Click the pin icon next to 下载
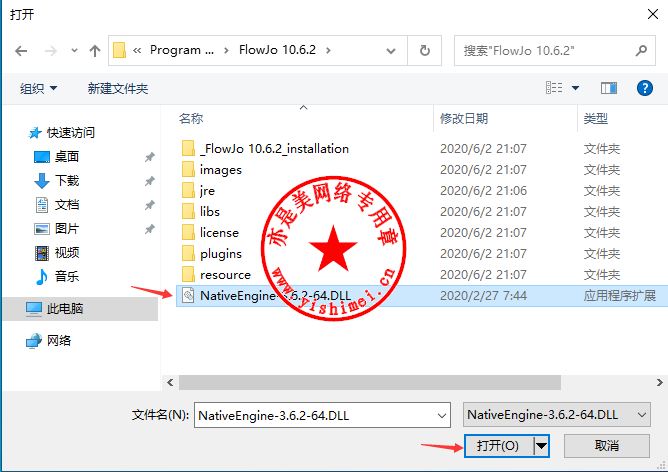668x472 pixels. pos(150,181)
